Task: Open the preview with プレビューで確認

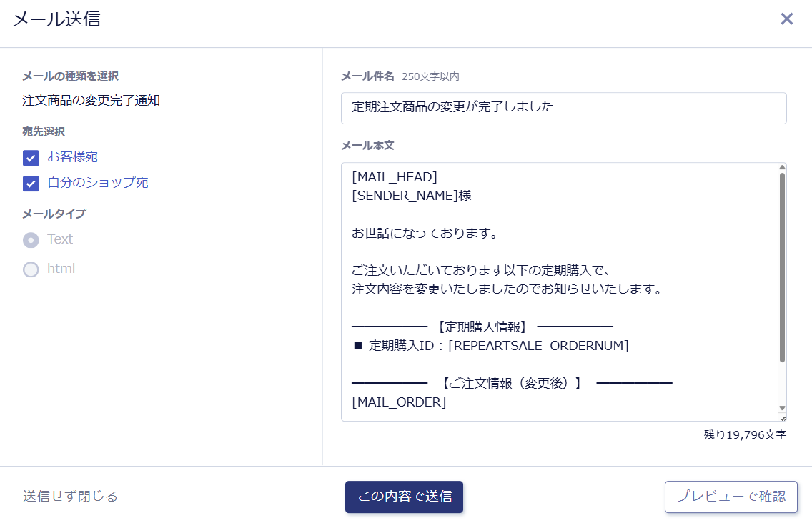Action: 731,497
